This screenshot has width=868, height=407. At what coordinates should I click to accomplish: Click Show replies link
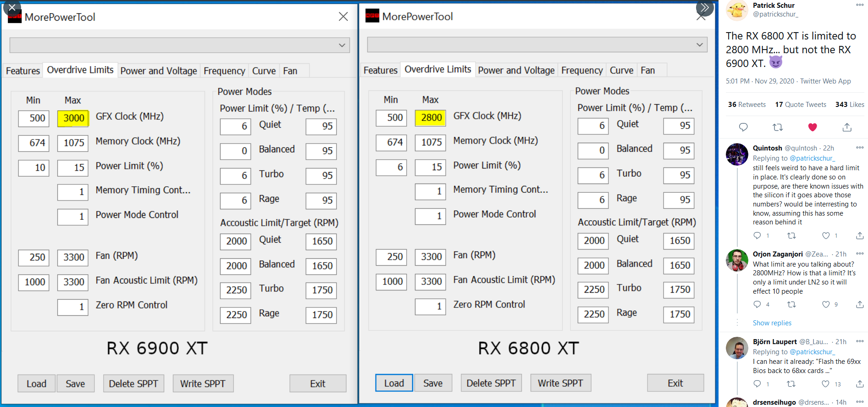pos(772,323)
